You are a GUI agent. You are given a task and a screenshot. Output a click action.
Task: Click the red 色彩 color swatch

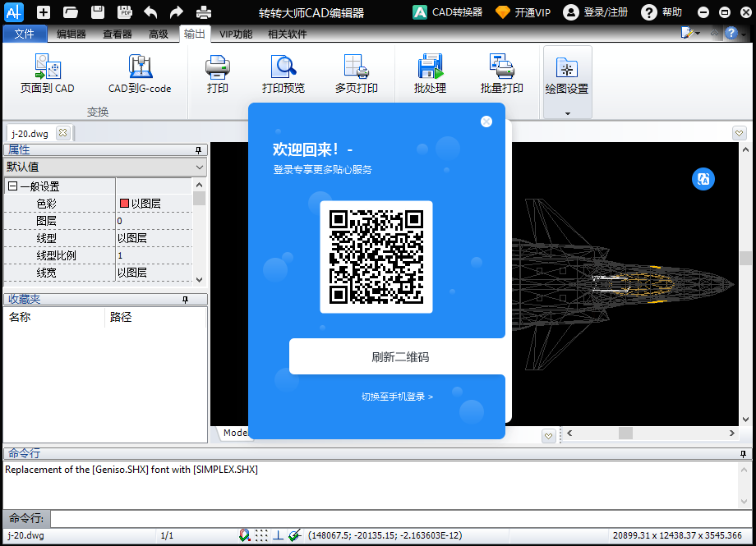pyautogui.click(x=125, y=204)
